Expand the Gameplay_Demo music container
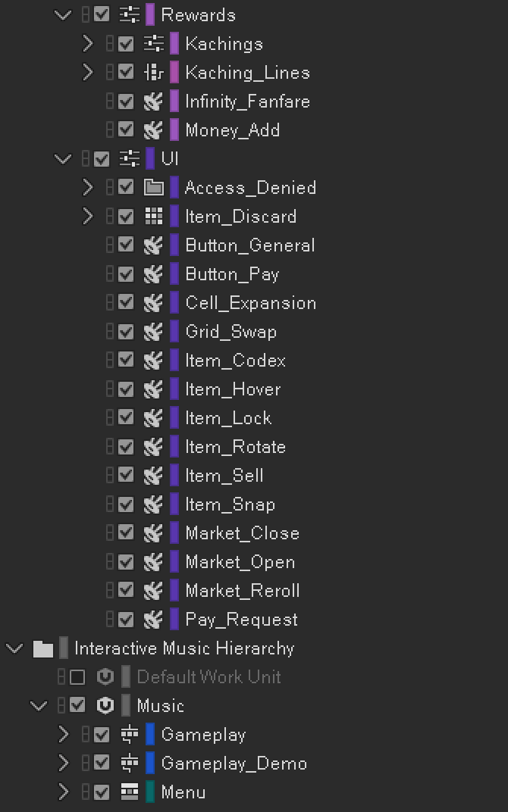The height and width of the screenshot is (812, 508). point(64,764)
